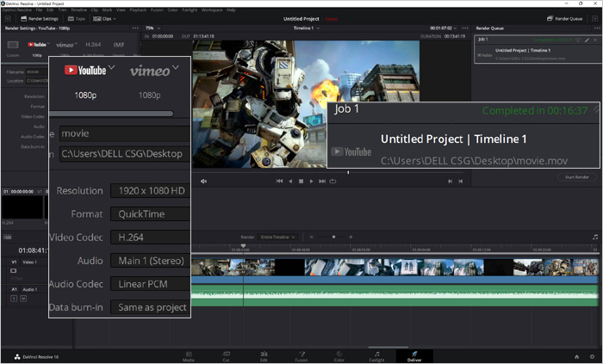603x364 pixels.
Task: Expand top-left panel toggle icon
Action: coord(8,18)
